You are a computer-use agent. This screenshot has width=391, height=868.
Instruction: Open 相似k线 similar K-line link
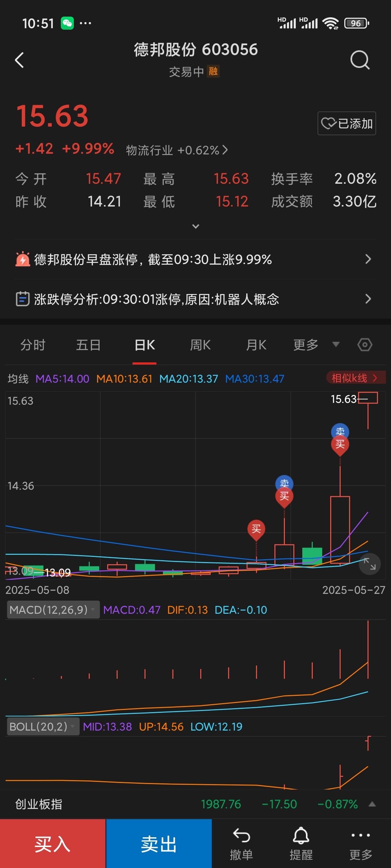point(356,378)
